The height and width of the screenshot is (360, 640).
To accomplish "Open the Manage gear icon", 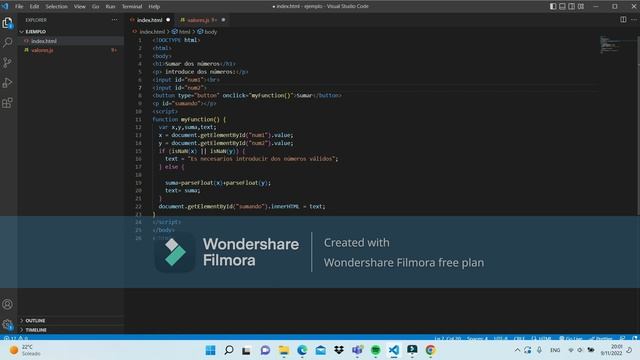I will (7, 324).
